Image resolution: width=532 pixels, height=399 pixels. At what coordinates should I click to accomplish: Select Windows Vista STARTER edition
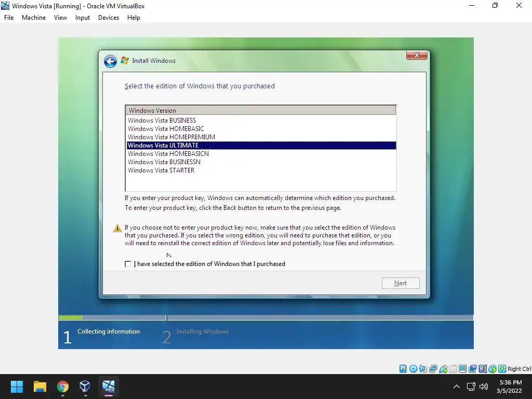coord(261,170)
